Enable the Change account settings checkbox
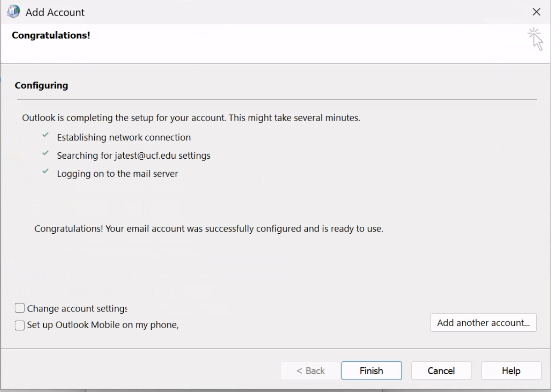Image resolution: width=551 pixels, height=392 pixels. coord(20,308)
